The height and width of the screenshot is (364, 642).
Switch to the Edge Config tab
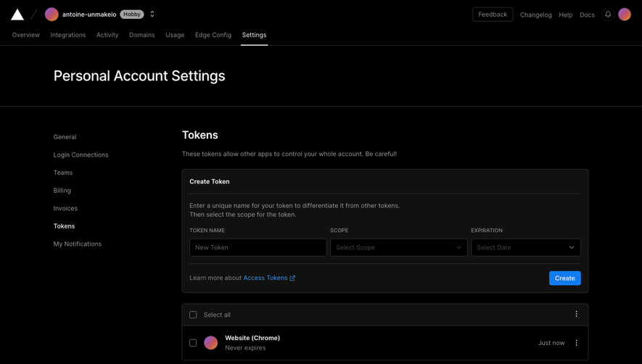click(213, 36)
